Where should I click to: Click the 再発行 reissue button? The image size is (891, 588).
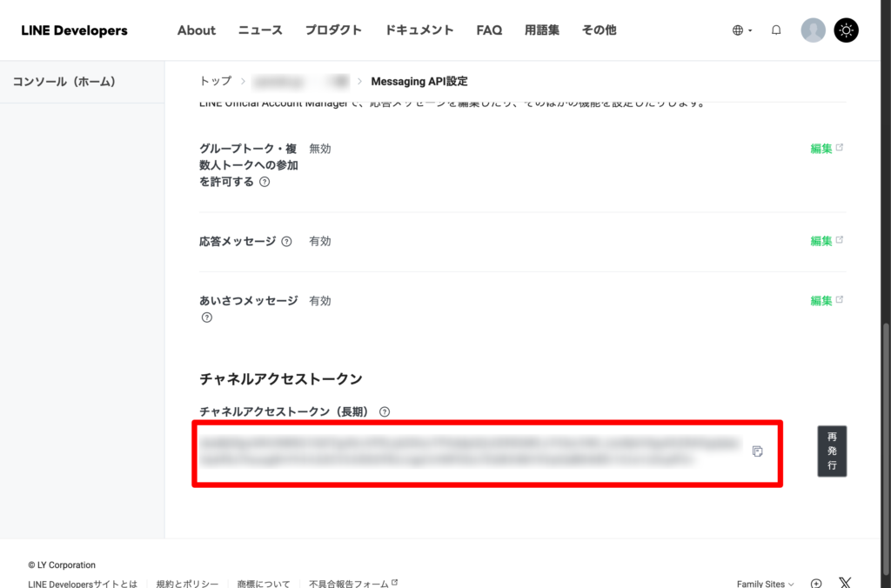pos(832,451)
